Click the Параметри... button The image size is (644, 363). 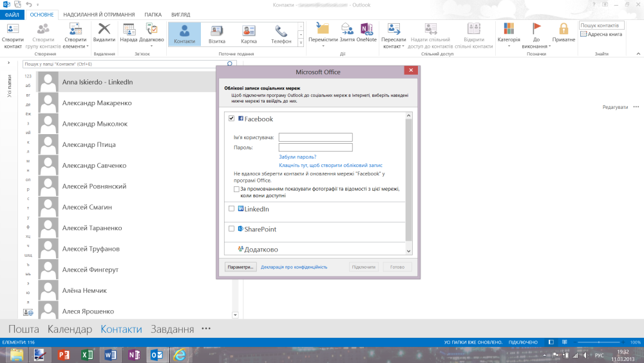(x=241, y=267)
